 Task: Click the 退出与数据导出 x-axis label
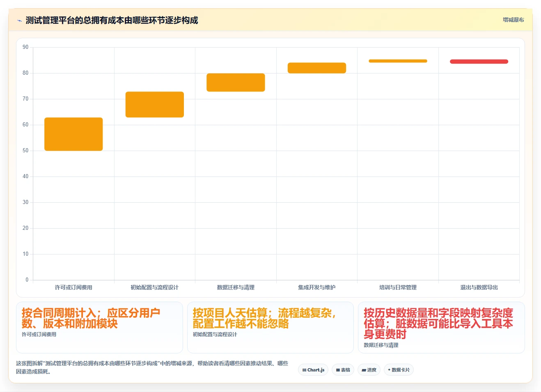coord(479,287)
